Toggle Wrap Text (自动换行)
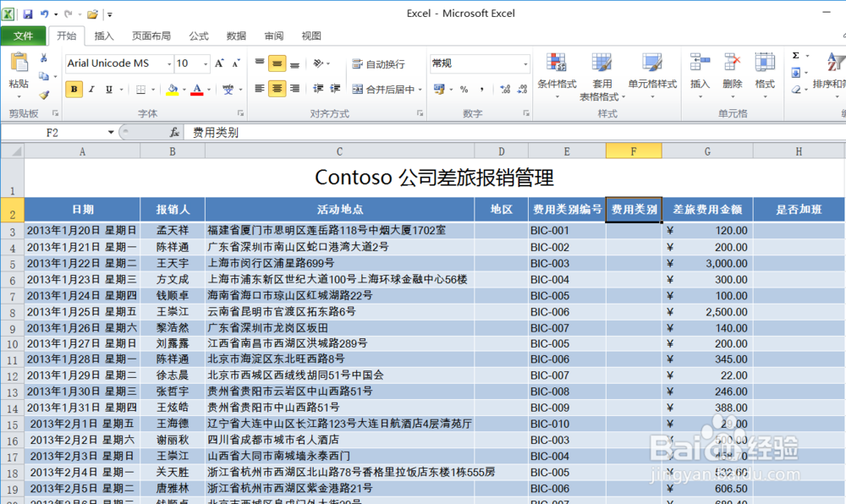 [x=378, y=63]
